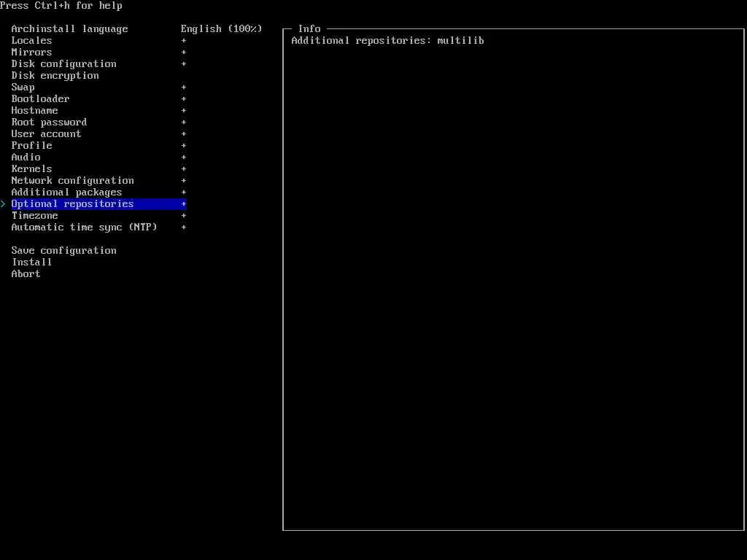This screenshot has height=560, width=747.
Task: Select Network configuration entry
Action: pos(72,181)
